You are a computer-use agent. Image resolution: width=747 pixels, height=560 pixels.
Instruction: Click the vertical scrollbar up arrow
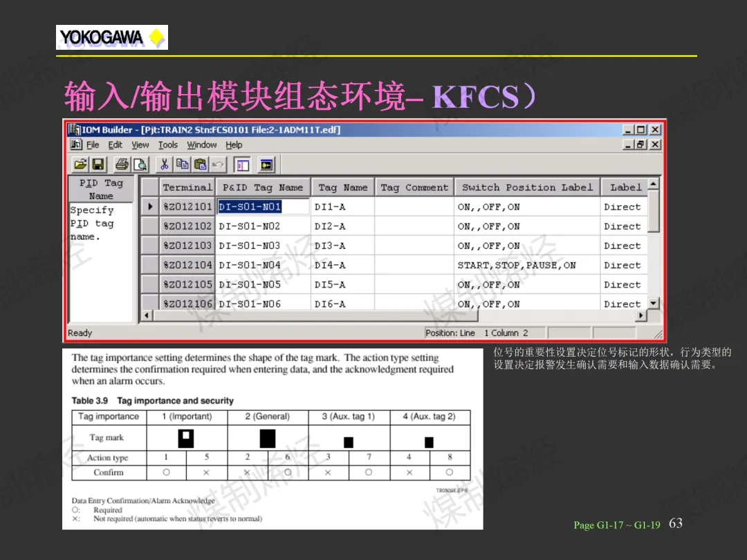654,183
